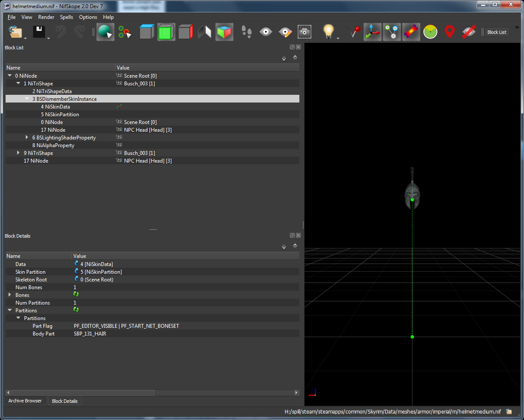Click the Load file folder icon
Image resolution: width=524 pixels, height=420 pixels.
[x=15, y=32]
